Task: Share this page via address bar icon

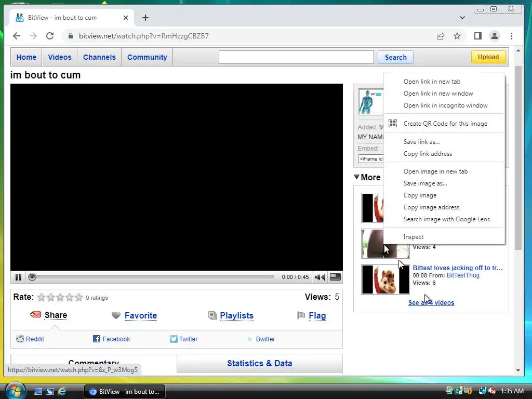Action: click(441, 36)
